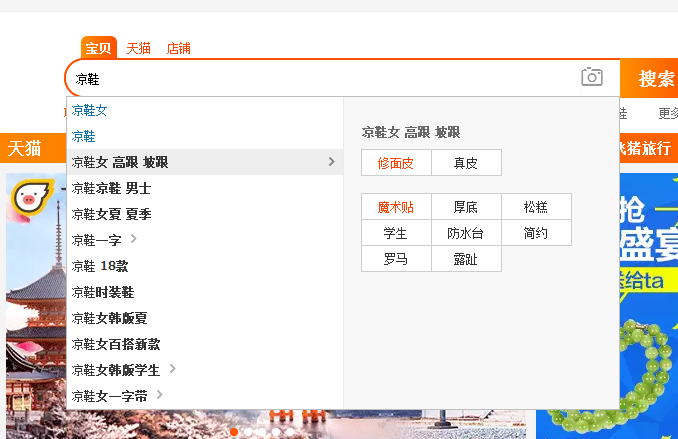Screen dimensions: 678x439
Task: Select the first orange carousel dot
Action: [x=234, y=432]
